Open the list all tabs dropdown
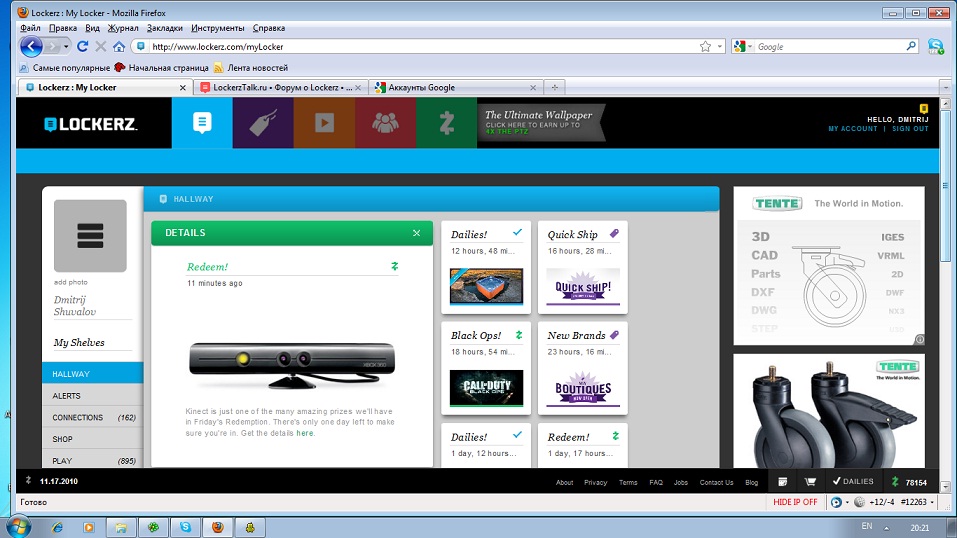 [945, 87]
